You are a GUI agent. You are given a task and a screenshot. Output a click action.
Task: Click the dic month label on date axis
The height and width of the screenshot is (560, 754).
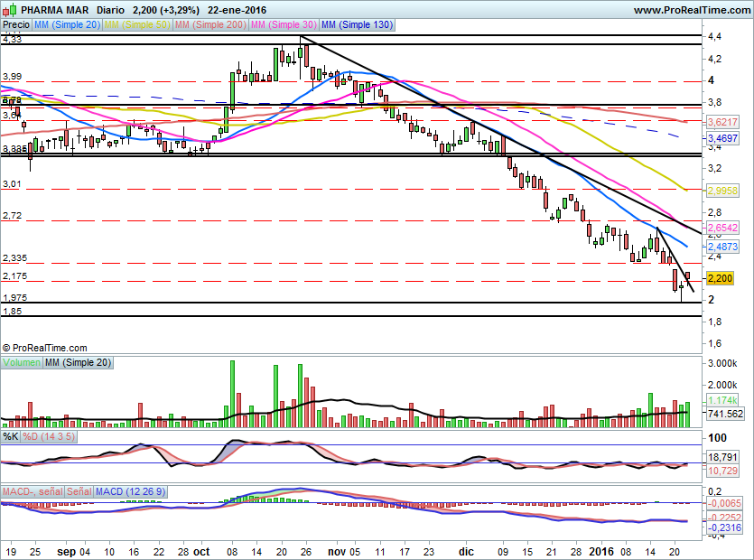(x=466, y=552)
